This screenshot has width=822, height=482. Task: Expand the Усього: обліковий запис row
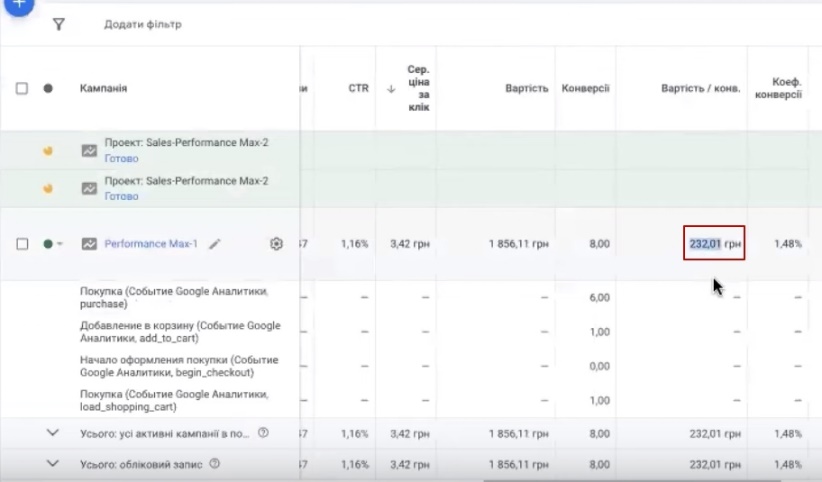pyautogui.click(x=54, y=464)
